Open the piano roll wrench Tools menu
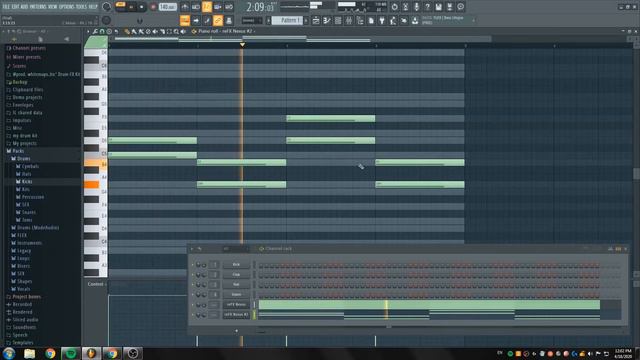This screenshot has height=360, width=640. tap(95, 31)
